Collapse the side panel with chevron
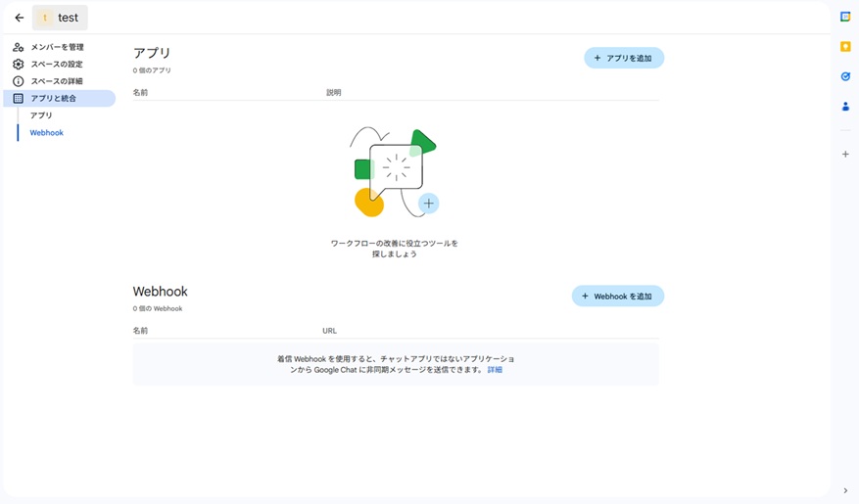The image size is (859, 504). [845, 491]
